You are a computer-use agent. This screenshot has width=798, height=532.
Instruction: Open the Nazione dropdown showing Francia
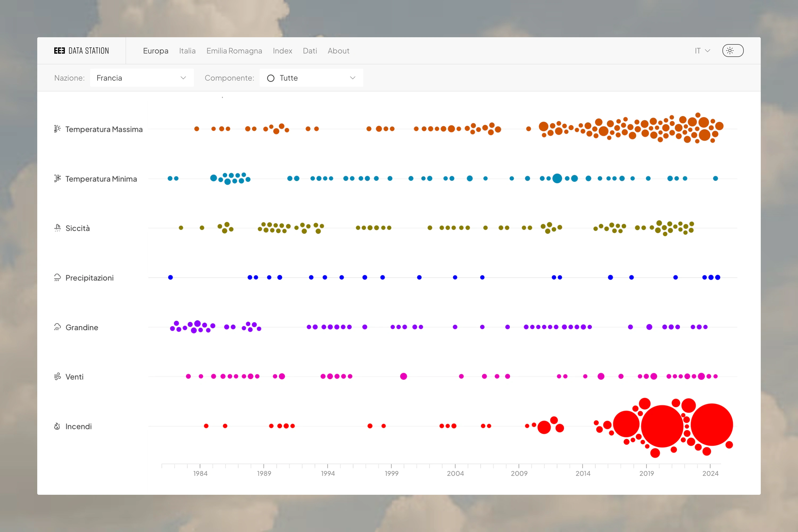click(x=142, y=78)
